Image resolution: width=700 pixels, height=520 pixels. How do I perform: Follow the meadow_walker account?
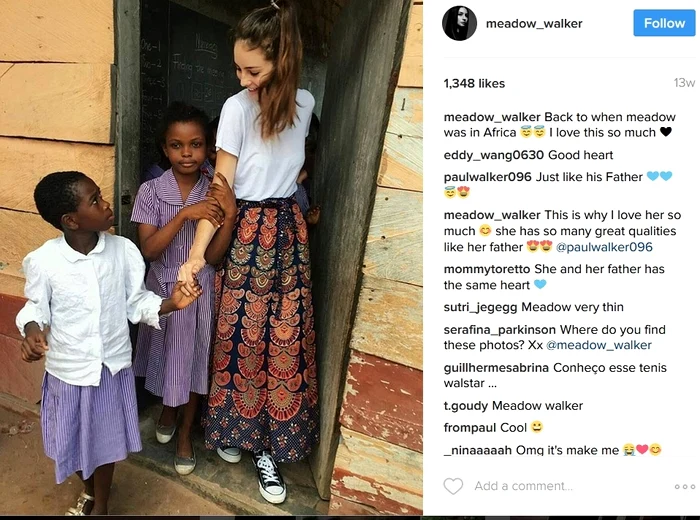[x=664, y=23]
